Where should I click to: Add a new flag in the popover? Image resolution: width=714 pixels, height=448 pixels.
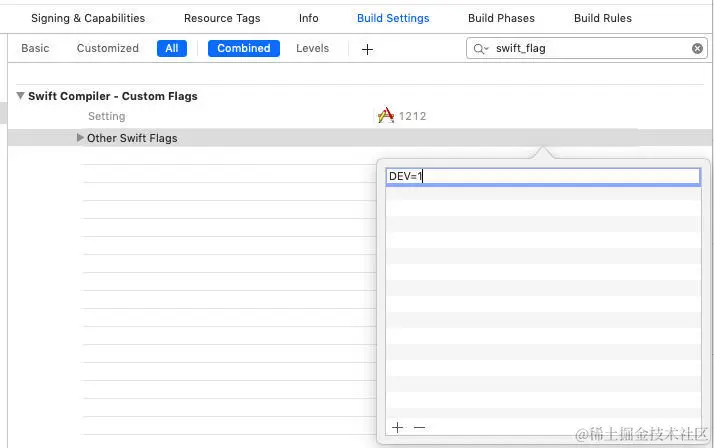397,428
